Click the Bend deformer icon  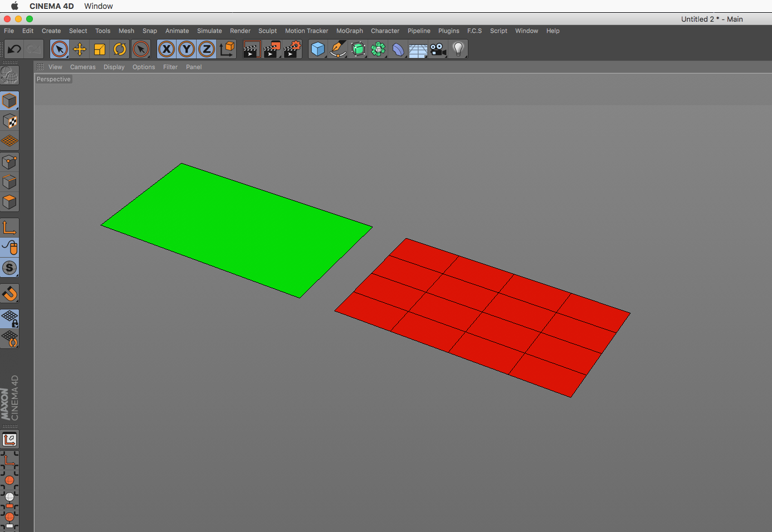[398, 49]
